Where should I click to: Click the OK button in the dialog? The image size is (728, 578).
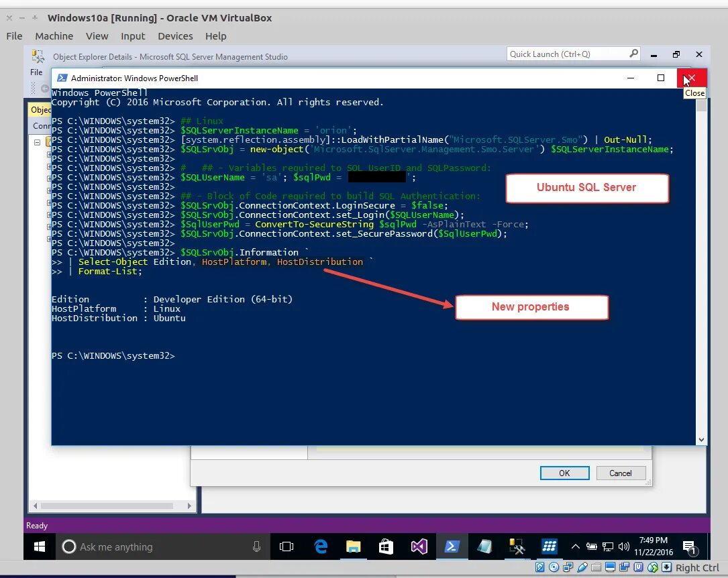[564, 473]
